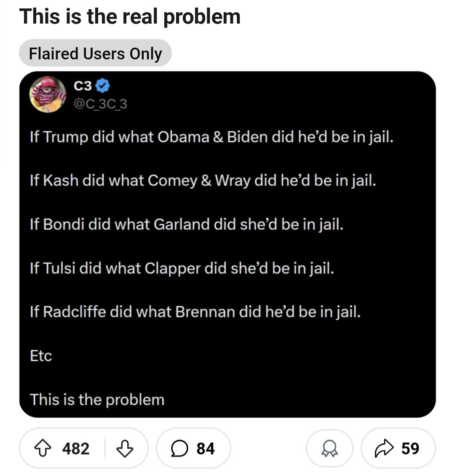The width and height of the screenshot is (455, 476).
Task: Click the 84 comments count
Action: 206,449
